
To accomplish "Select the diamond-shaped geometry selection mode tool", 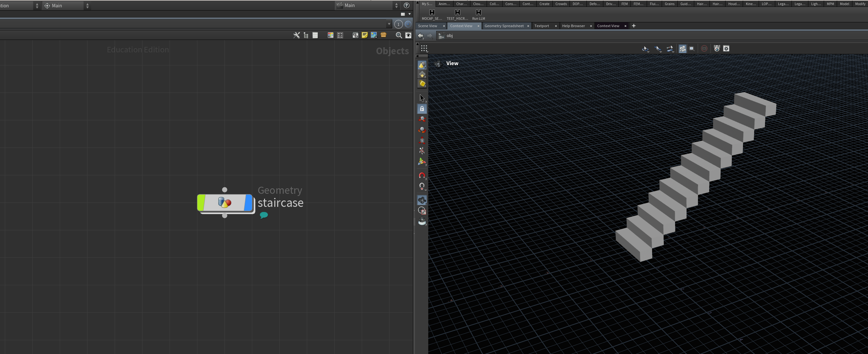I will click(x=422, y=74).
